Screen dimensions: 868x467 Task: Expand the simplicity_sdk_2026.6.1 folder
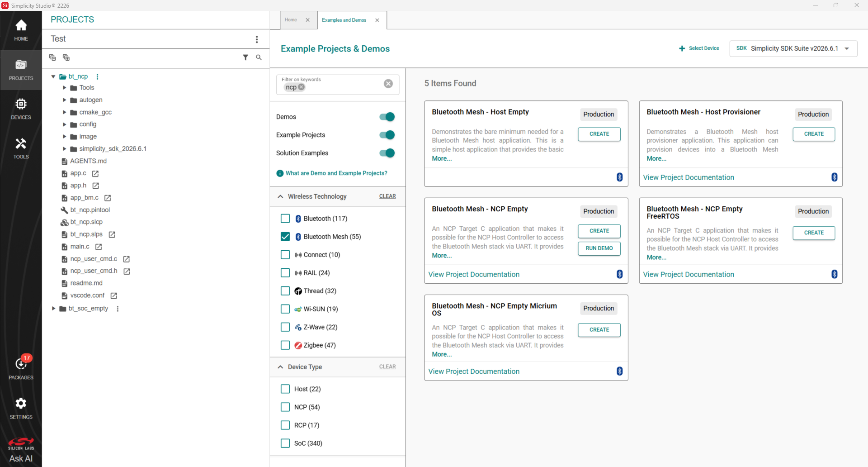(64, 149)
